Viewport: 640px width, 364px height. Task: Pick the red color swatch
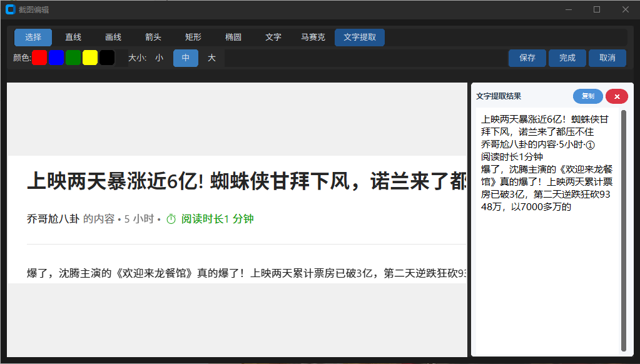coord(39,58)
